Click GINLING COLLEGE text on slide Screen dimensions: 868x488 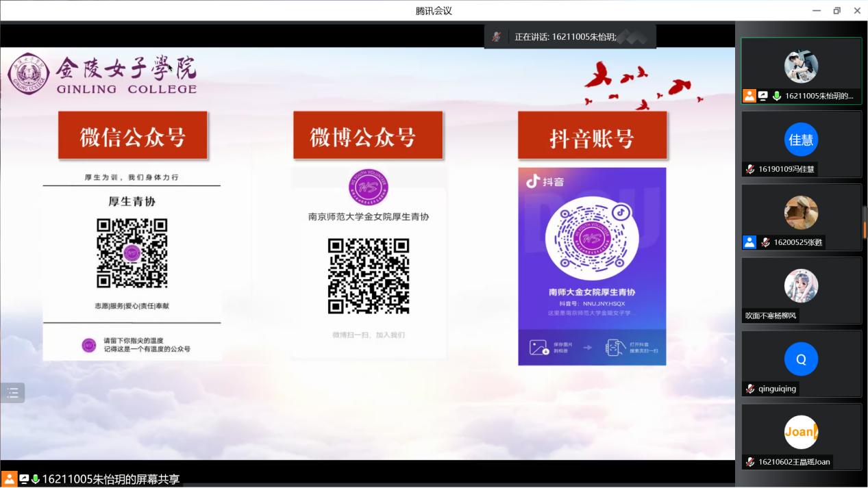[127, 89]
